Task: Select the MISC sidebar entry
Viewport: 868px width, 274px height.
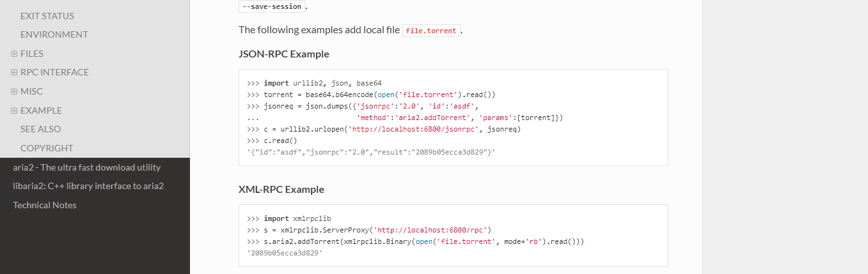Action: (32, 91)
